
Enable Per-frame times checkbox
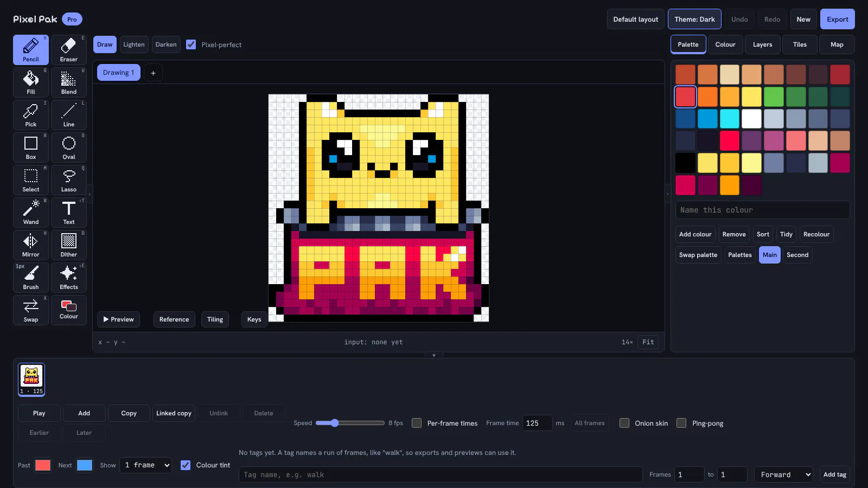click(417, 423)
